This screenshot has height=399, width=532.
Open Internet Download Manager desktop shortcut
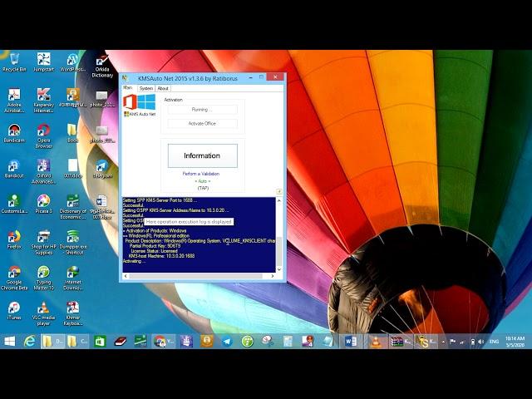(x=72, y=278)
